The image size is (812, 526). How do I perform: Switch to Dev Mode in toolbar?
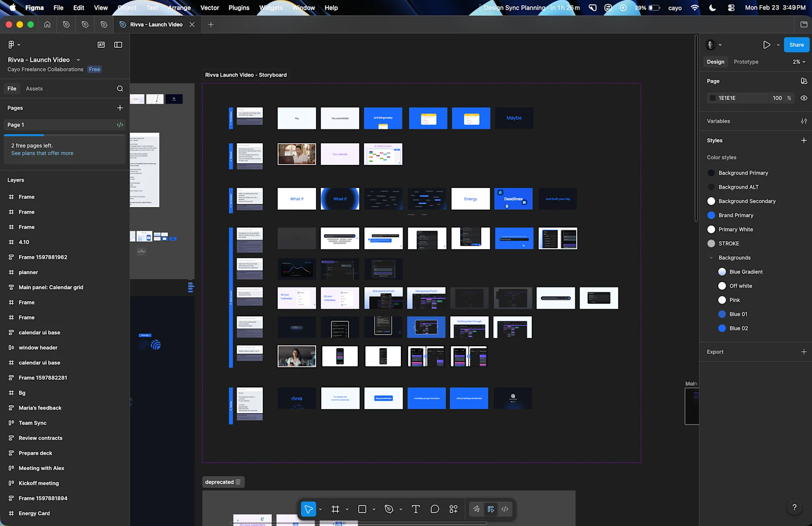[x=505, y=509]
